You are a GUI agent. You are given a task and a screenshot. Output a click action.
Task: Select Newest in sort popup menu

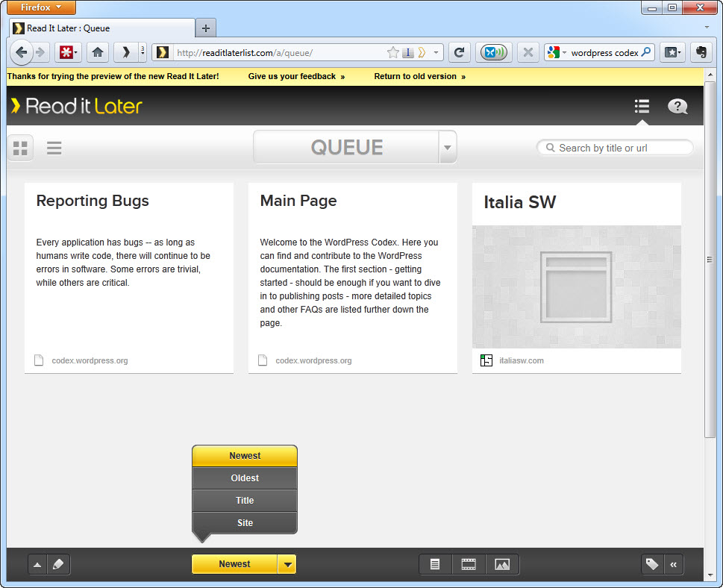point(245,456)
